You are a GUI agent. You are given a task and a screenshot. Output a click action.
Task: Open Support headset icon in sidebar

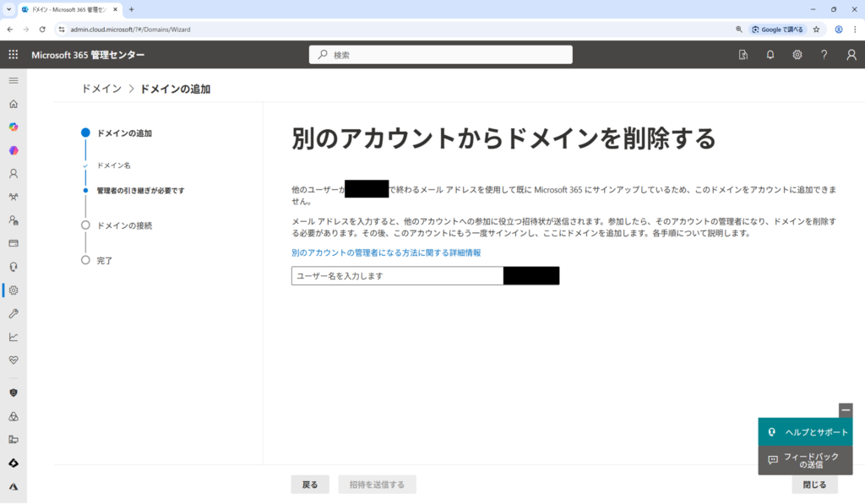(x=13, y=267)
